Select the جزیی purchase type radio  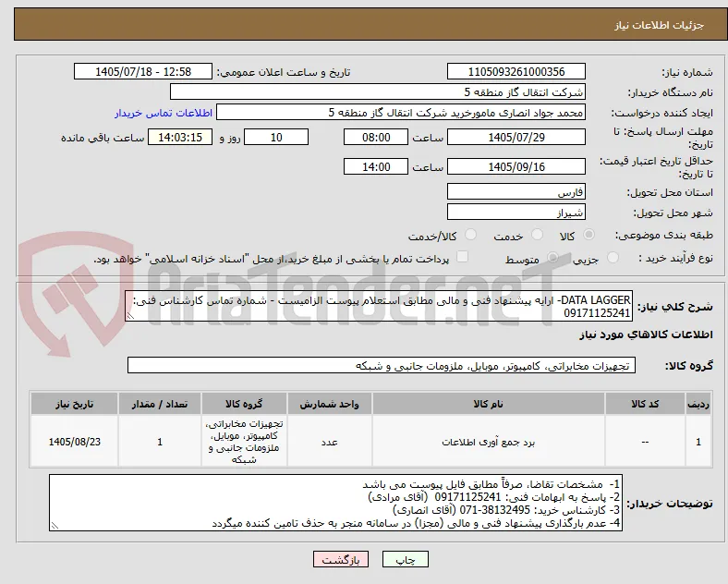[613, 257]
